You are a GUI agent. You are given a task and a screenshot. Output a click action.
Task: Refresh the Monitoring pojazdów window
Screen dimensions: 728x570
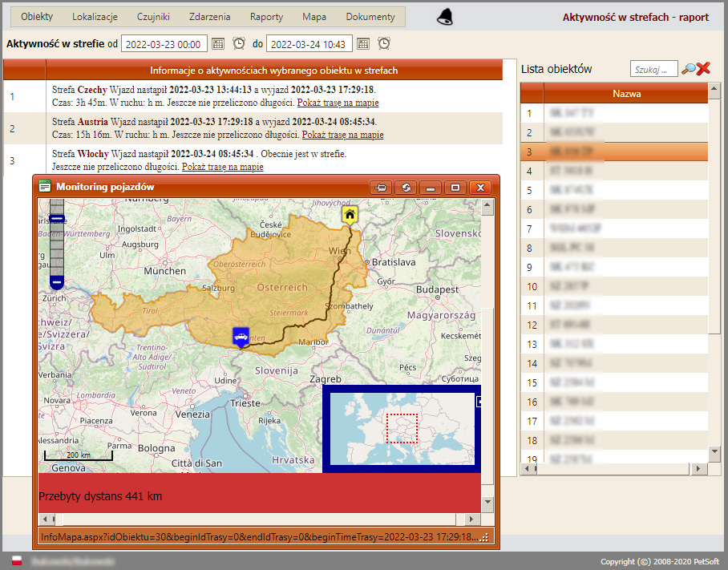point(406,188)
